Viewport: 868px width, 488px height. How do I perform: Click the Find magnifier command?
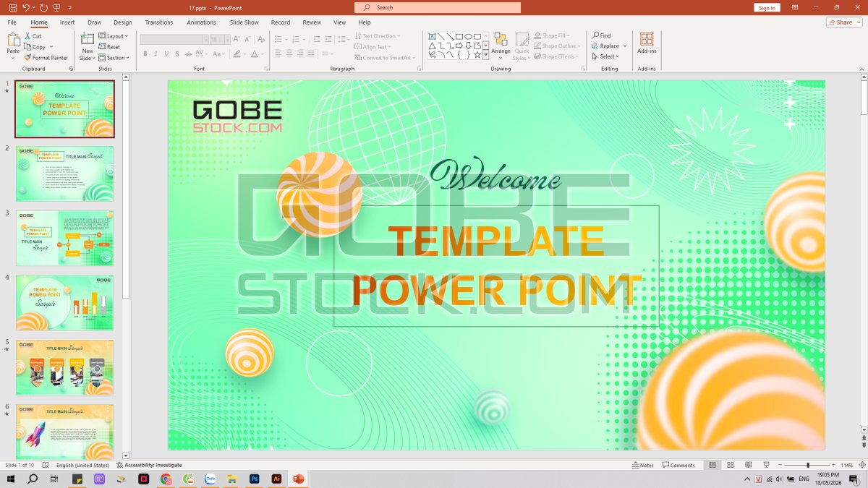pyautogui.click(x=601, y=35)
